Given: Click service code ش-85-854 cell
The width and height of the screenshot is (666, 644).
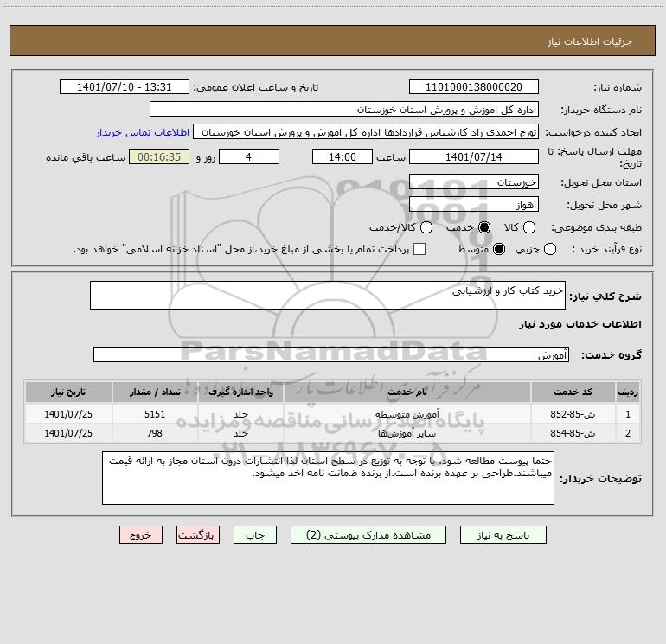Looking at the screenshot, I should coord(573,433).
